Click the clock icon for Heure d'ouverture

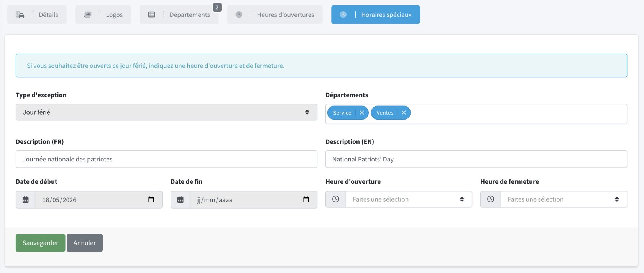tap(336, 199)
